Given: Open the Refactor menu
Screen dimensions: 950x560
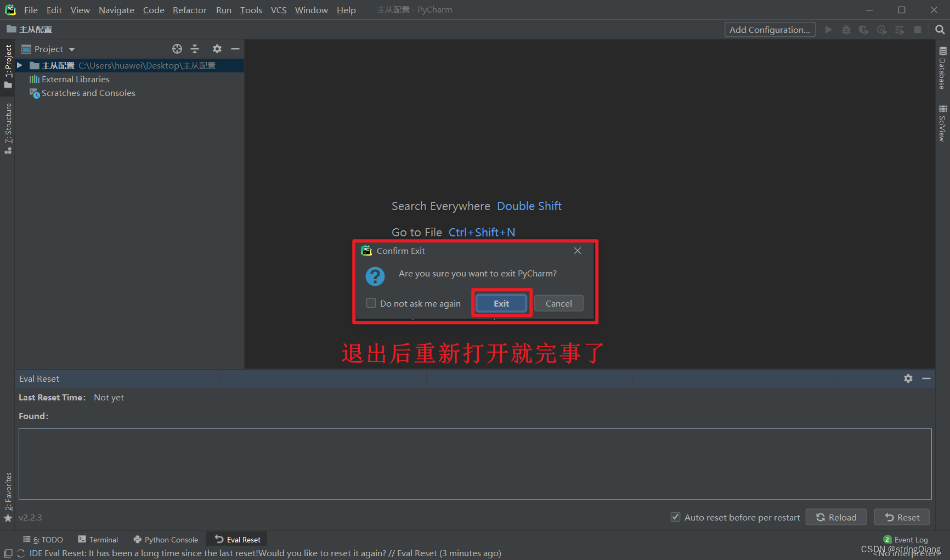Looking at the screenshot, I should pos(189,10).
